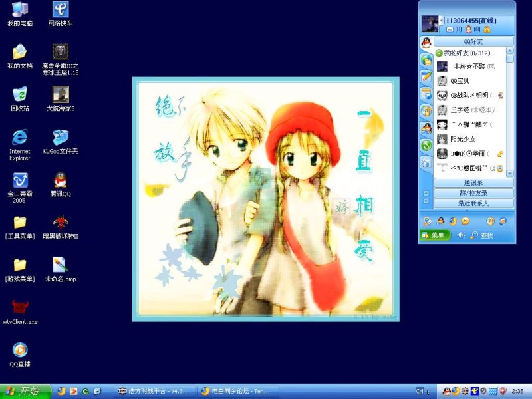Click the QQ秀 avatar icon in QQ bottom toolbar

point(440,220)
